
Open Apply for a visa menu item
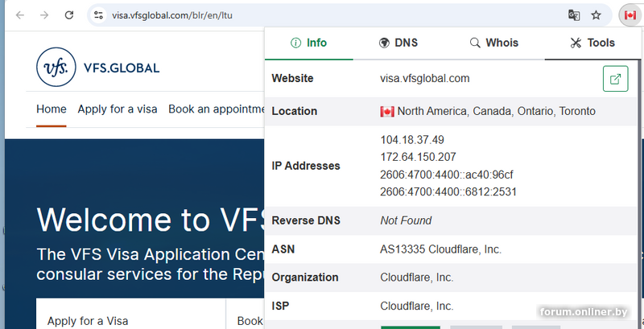pyautogui.click(x=118, y=109)
